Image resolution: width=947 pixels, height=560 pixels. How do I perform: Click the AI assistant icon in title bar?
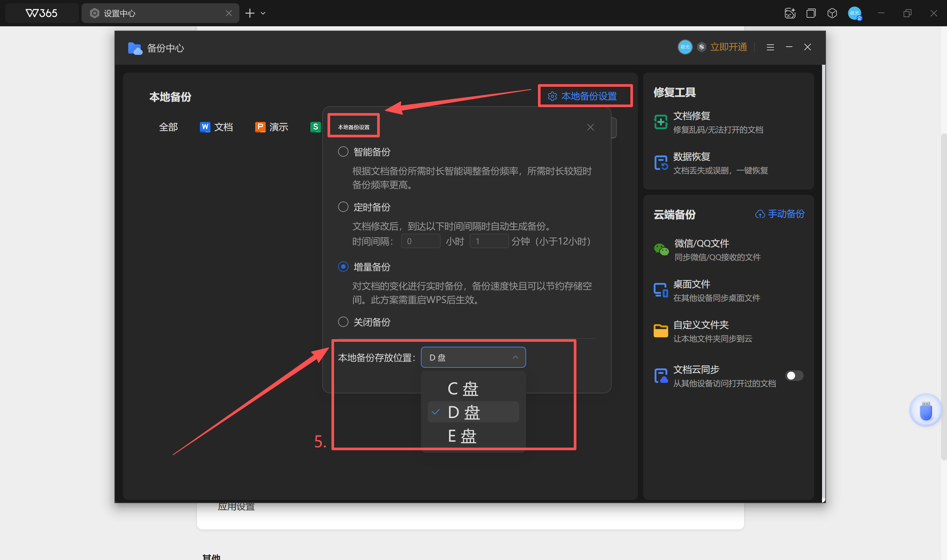pos(789,13)
